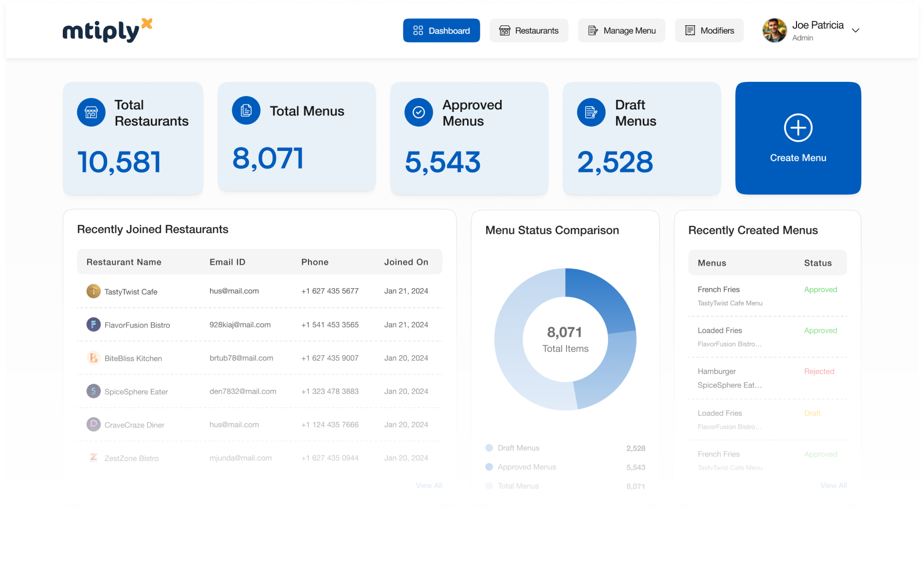View all recently created menus
924x561 pixels.
(833, 486)
